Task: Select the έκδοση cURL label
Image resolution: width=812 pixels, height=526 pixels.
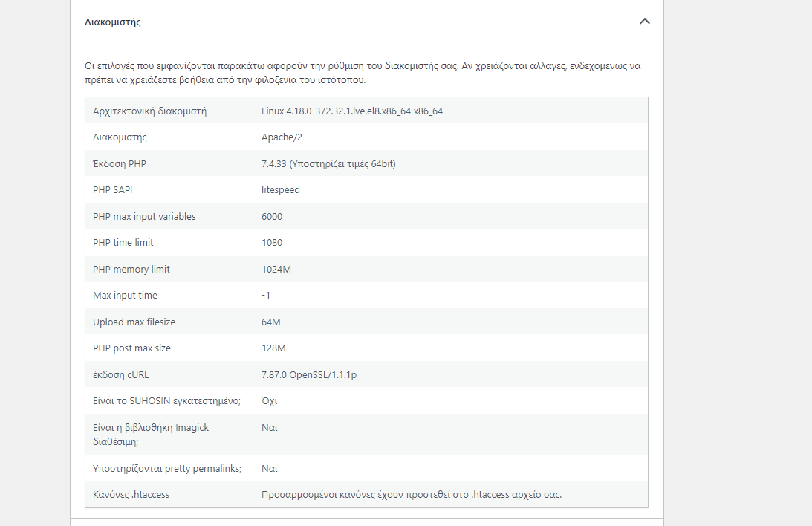Action: point(120,374)
